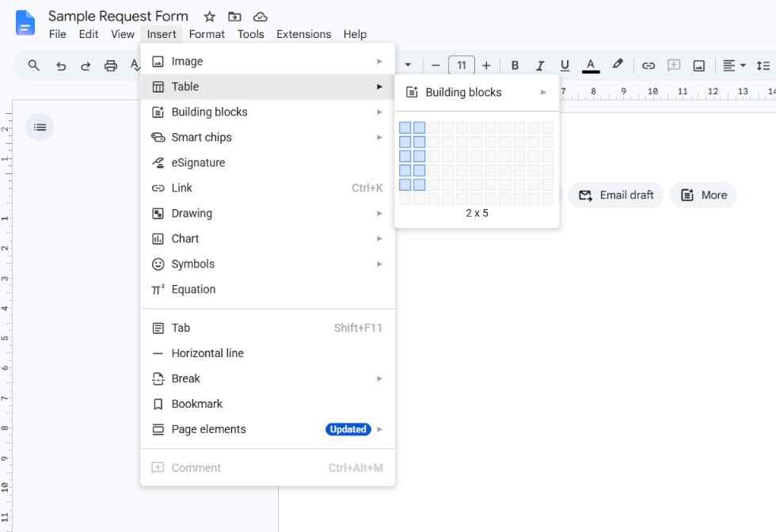The height and width of the screenshot is (532, 776).
Task: Click the insert image toolbar icon
Action: pos(698,66)
